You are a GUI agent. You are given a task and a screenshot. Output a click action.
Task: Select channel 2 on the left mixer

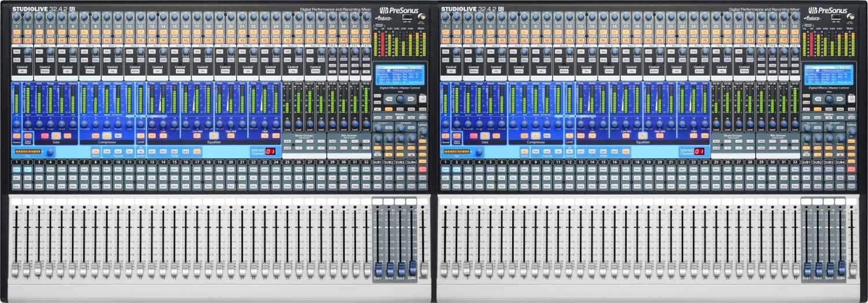click(28, 169)
